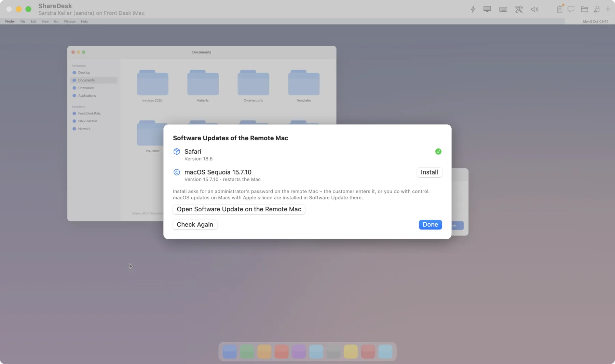The height and width of the screenshot is (364, 615).
Task: Click the remote menu bar clock 'Mon 5 Oct 09:41'
Action: coord(595,22)
